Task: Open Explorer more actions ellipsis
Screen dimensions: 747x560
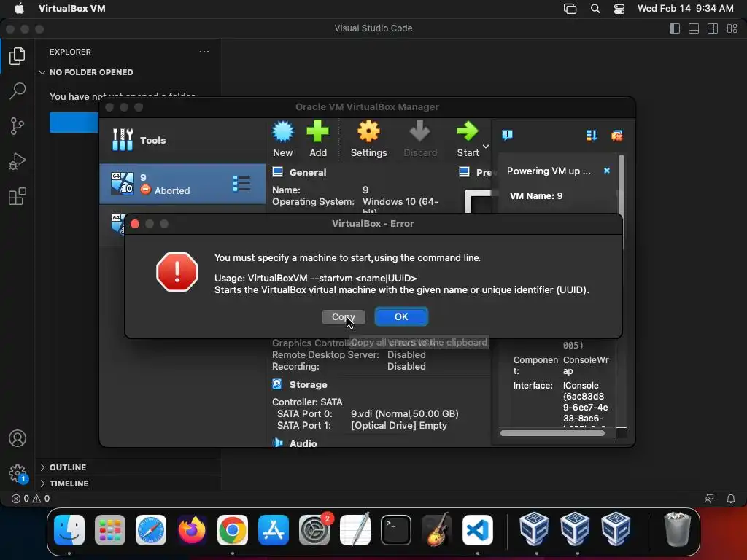Action: (204, 52)
